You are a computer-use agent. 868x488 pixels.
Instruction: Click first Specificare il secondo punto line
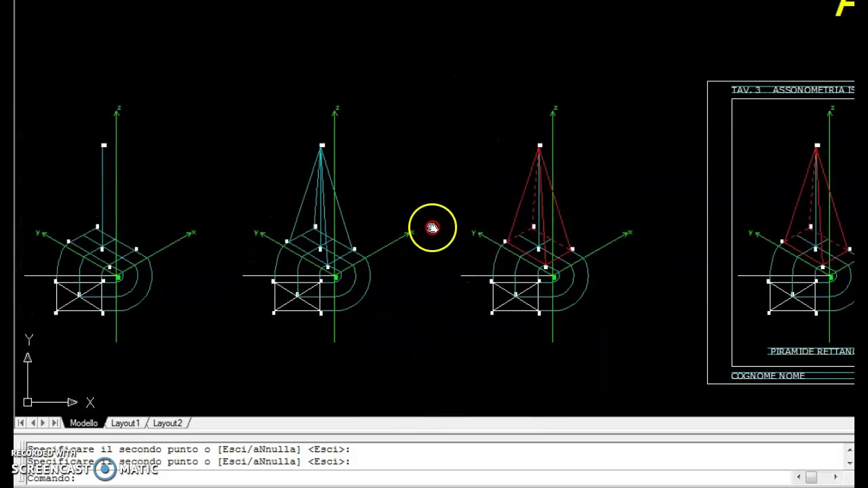[189, 449]
